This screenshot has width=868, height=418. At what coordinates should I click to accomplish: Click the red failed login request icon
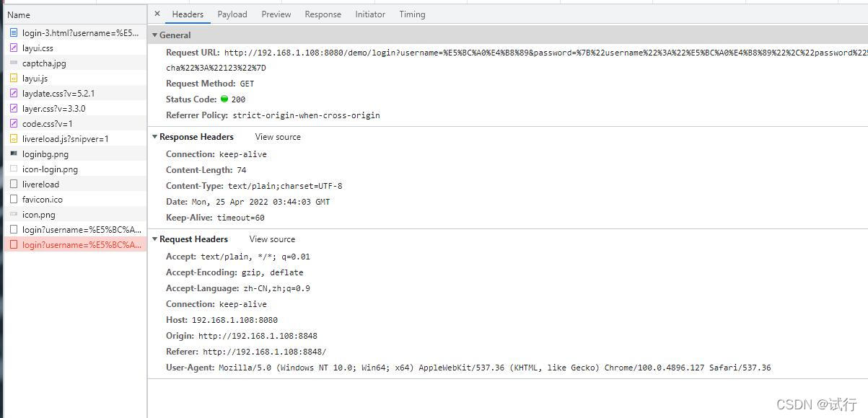tap(14, 244)
